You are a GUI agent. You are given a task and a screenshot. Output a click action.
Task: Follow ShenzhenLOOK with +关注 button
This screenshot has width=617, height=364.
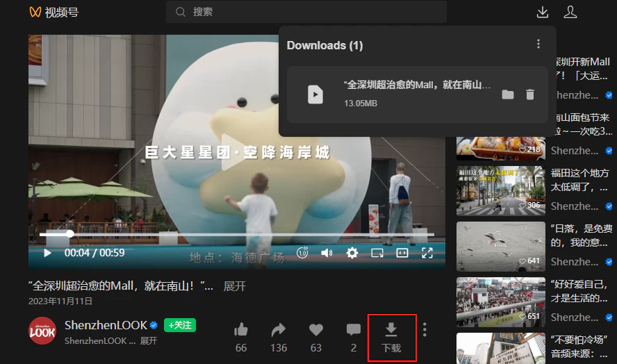coord(180,325)
